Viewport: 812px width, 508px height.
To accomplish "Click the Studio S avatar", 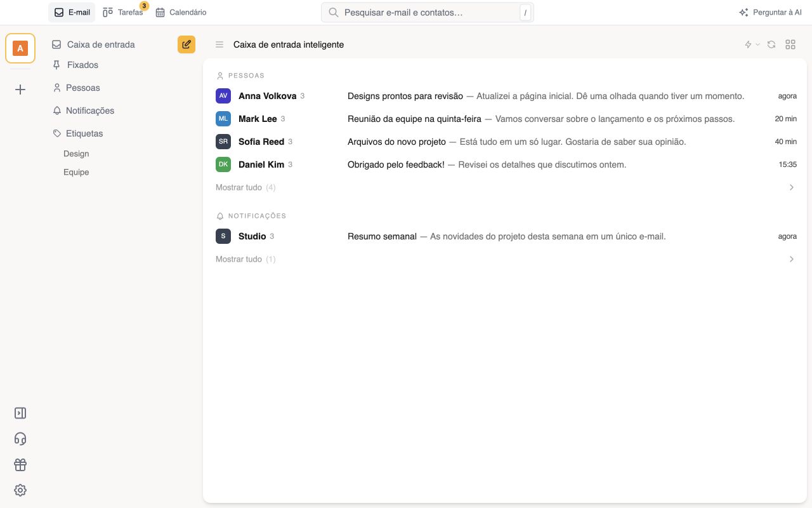I will (x=223, y=236).
